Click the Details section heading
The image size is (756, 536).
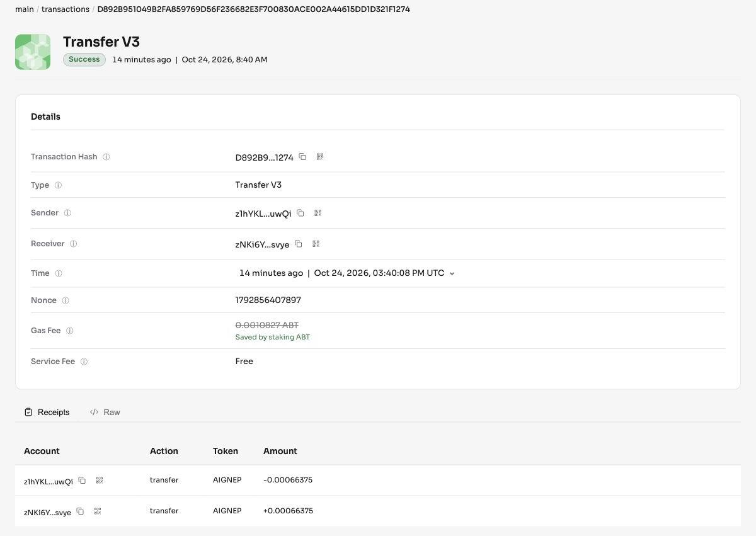[45, 117]
